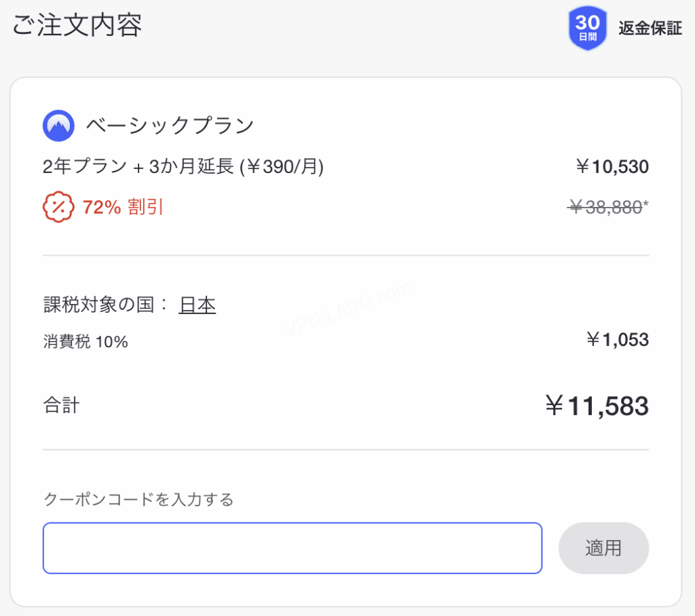The height and width of the screenshot is (616, 695).
Task: Click the 合計 total label
Action: click(61, 406)
